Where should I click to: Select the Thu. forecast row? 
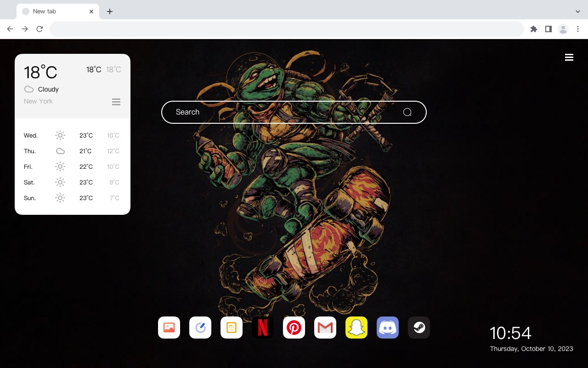(73, 151)
